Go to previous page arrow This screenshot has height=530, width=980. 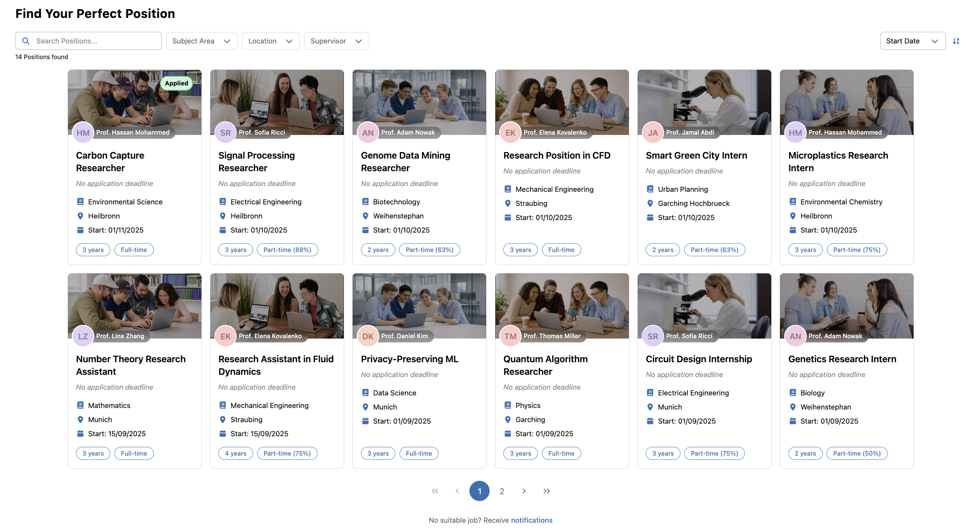tap(457, 491)
